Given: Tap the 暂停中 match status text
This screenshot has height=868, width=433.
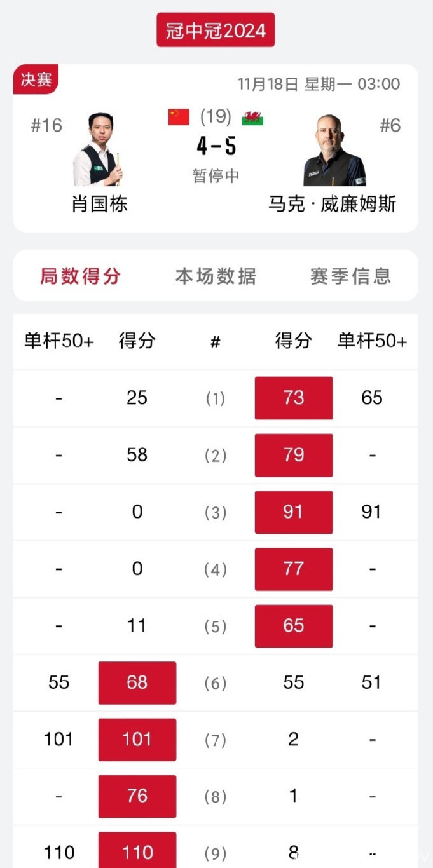Looking at the screenshot, I should click(x=216, y=175).
